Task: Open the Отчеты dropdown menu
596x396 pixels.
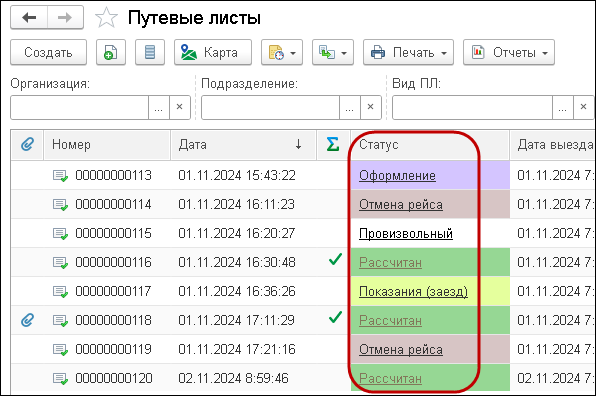Action: [x=509, y=52]
